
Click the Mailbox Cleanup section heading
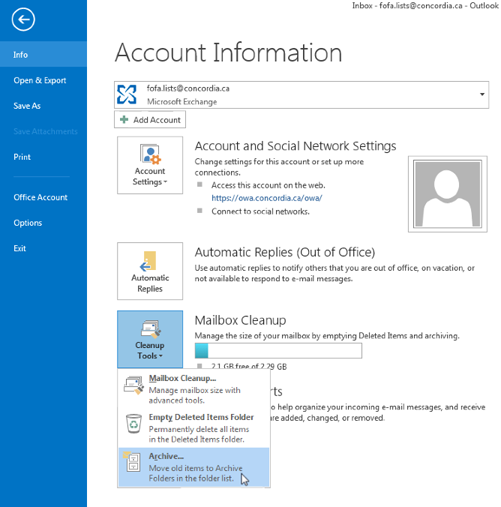[x=240, y=320]
